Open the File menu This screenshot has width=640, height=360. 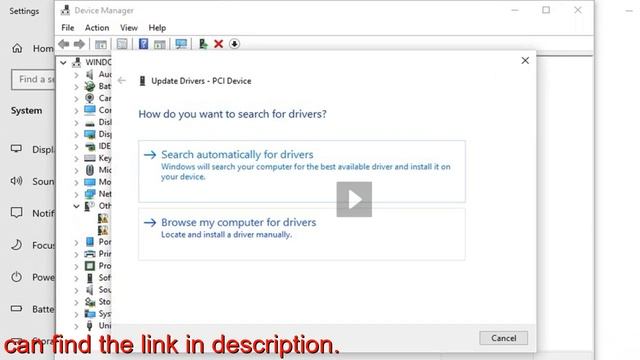(x=68, y=28)
